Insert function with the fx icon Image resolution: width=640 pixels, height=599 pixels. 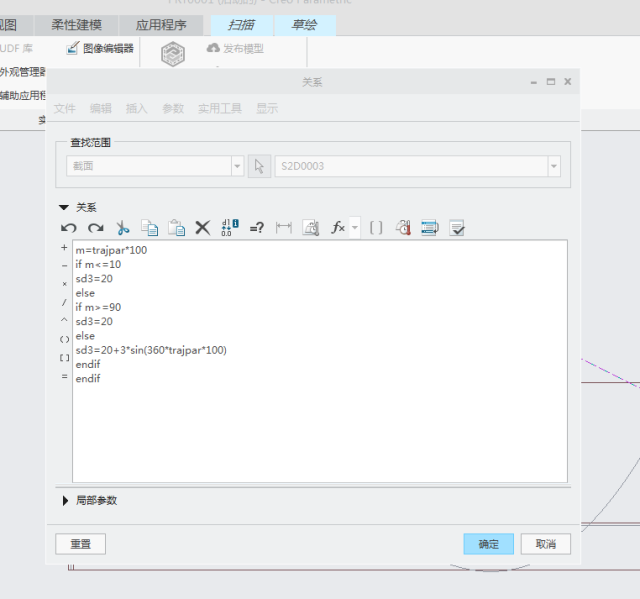click(338, 227)
